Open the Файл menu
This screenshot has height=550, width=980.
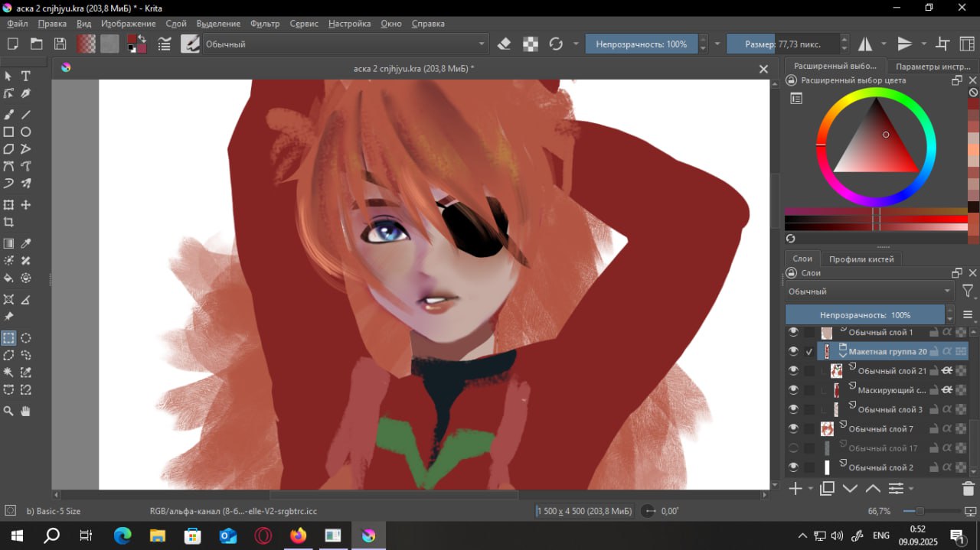tap(17, 24)
